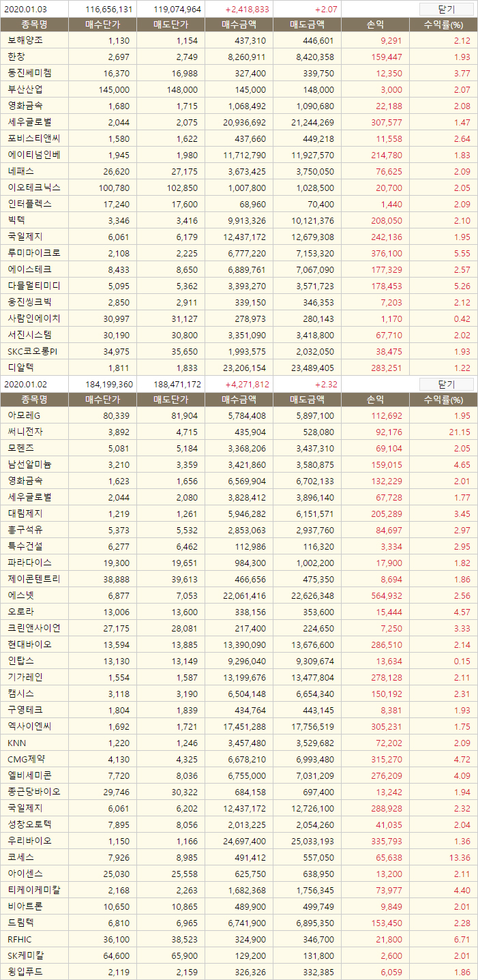Select total sell amount 188,471,172
The width and height of the screenshot is (478, 980).
pyautogui.click(x=177, y=385)
